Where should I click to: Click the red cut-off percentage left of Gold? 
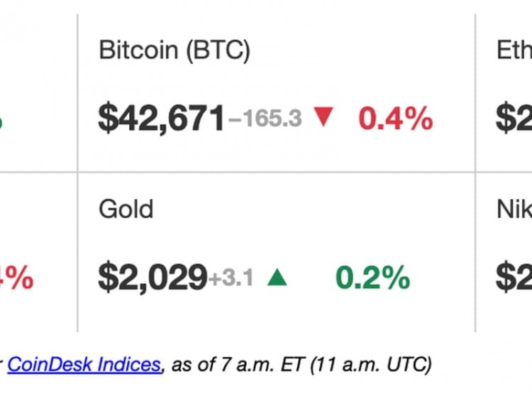click(16, 278)
